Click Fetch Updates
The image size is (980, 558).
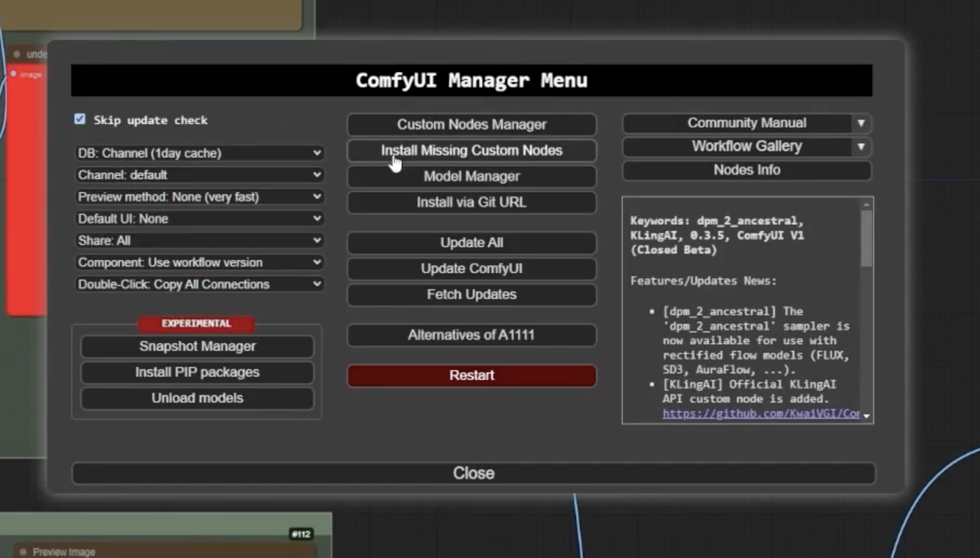(x=472, y=295)
